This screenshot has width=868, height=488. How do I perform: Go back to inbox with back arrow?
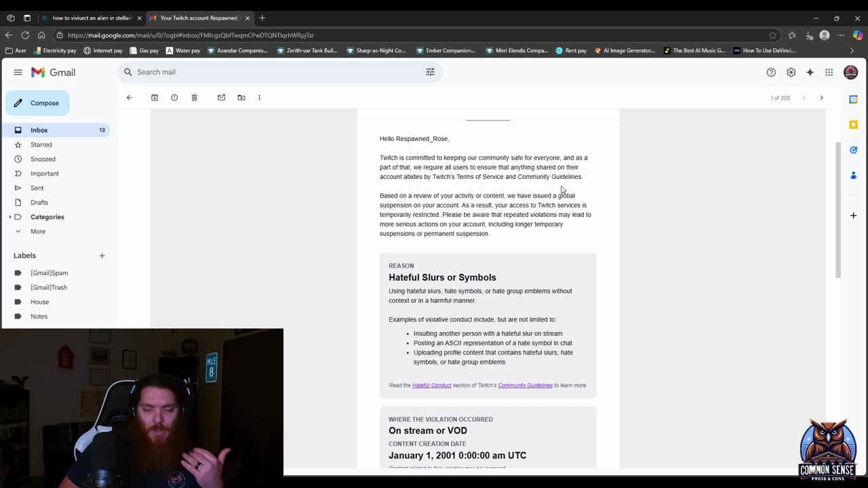(129, 98)
